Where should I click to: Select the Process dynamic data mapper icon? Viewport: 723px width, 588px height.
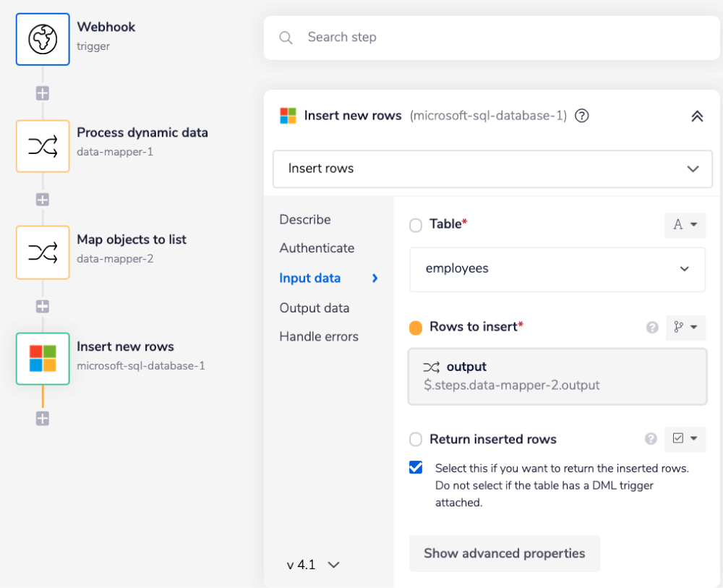pos(42,146)
